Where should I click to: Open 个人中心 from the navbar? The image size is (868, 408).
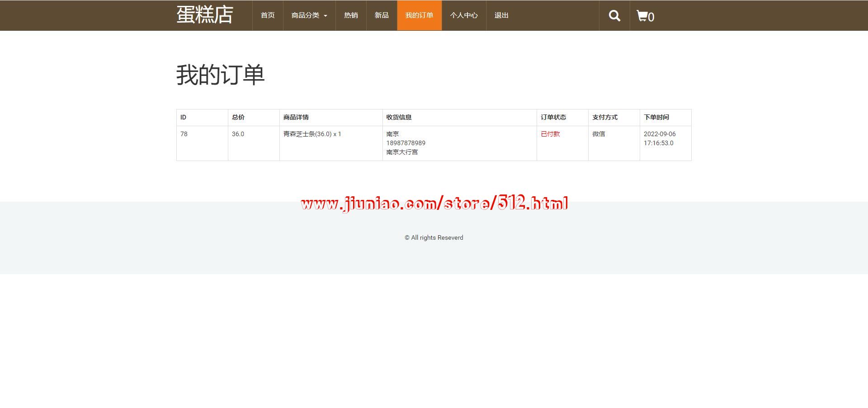tap(464, 15)
